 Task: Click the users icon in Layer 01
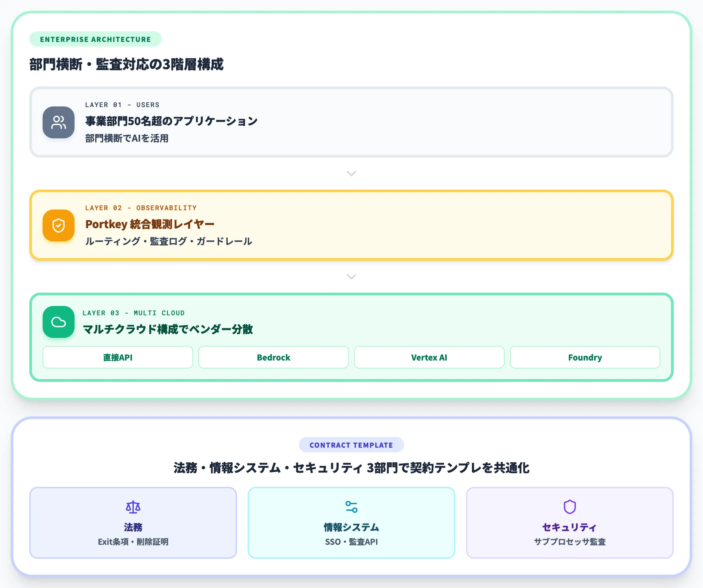tap(59, 122)
